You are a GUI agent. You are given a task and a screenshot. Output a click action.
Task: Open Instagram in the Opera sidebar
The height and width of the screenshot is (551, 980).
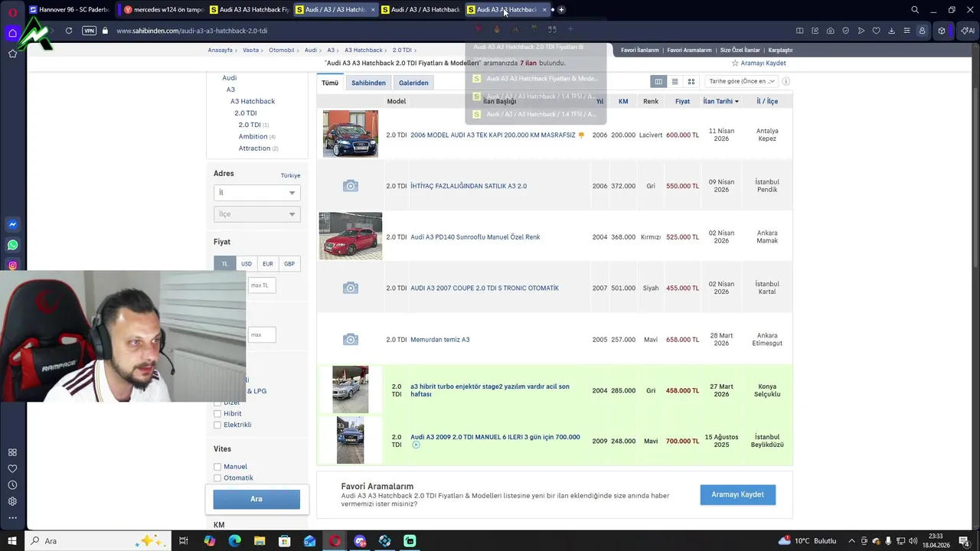tap(12, 266)
